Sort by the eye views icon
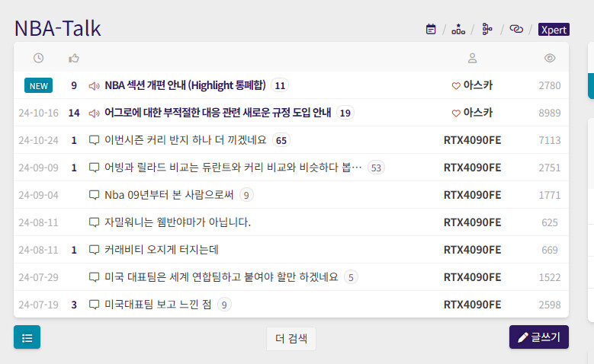Screen dimensions: 594x364 [x=550, y=58]
